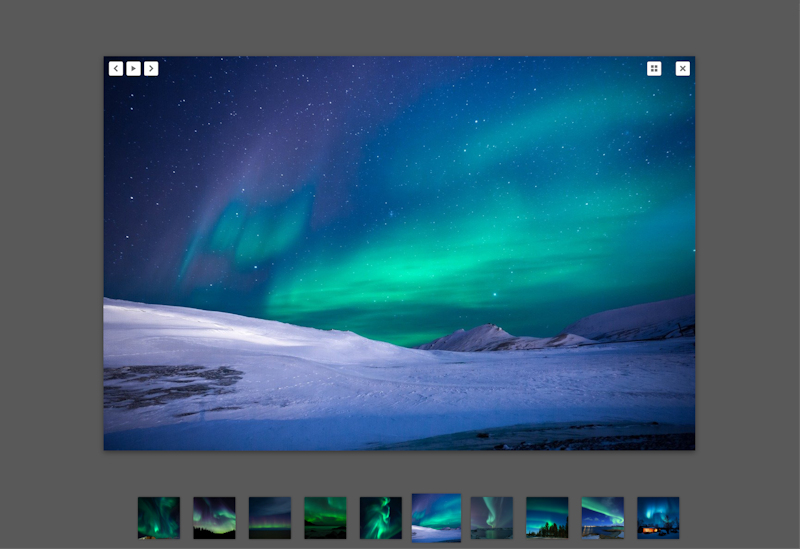Click the snowy mountain peak in the photo

(x=487, y=331)
